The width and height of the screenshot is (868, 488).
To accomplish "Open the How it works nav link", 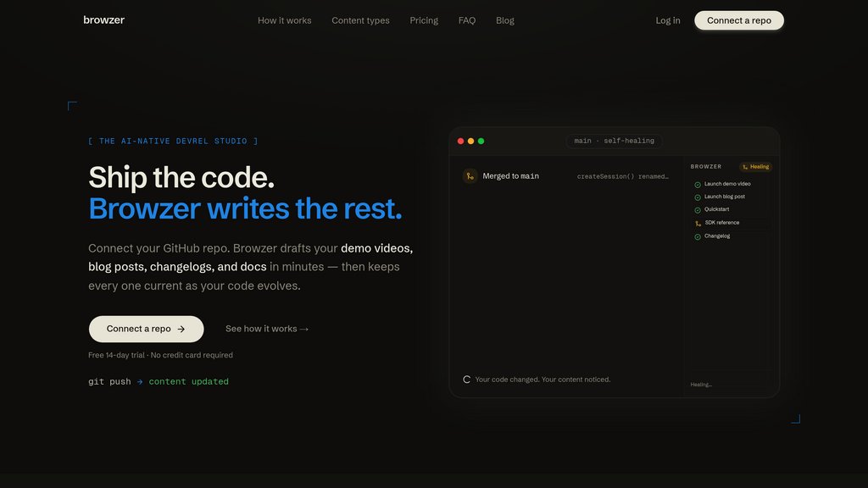I will coord(285,20).
